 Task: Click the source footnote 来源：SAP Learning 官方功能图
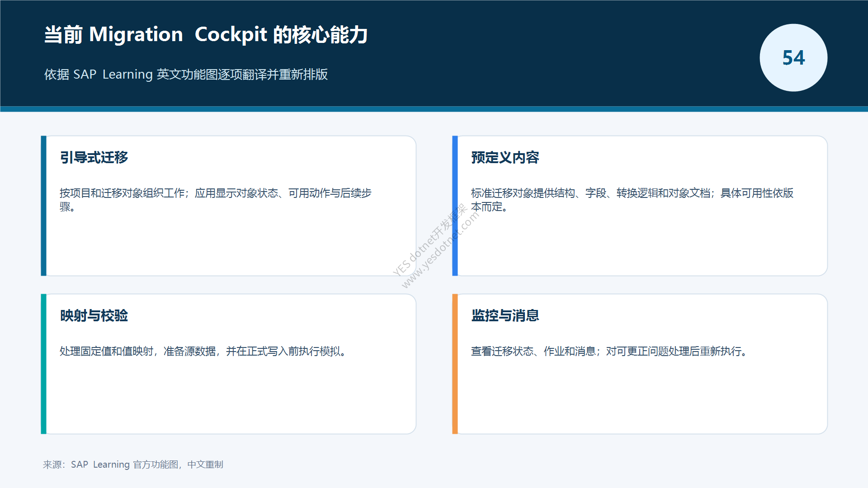point(133,465)
